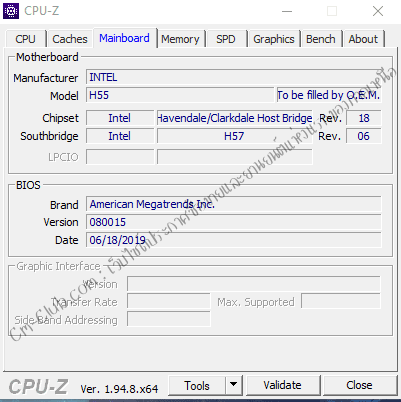Click the version text Ver. 1.94.8.x64
This screenshot has width=401, height=402.
point(119,389)
